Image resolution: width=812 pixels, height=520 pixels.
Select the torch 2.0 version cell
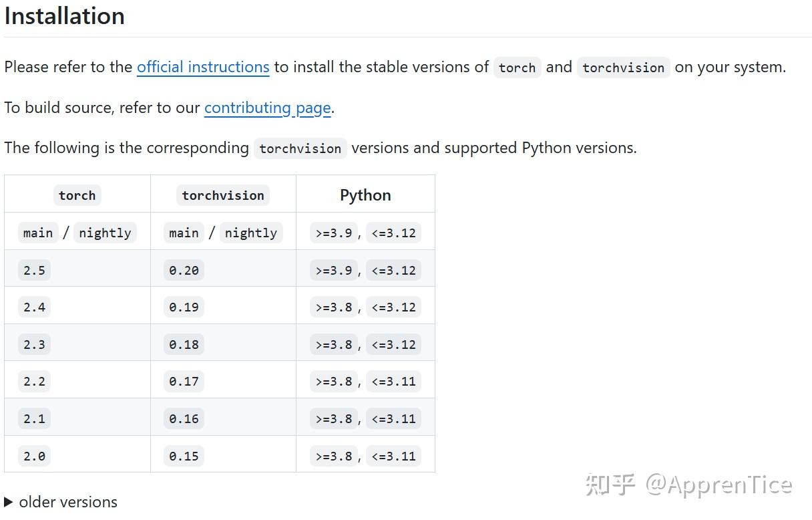(34, 456)
